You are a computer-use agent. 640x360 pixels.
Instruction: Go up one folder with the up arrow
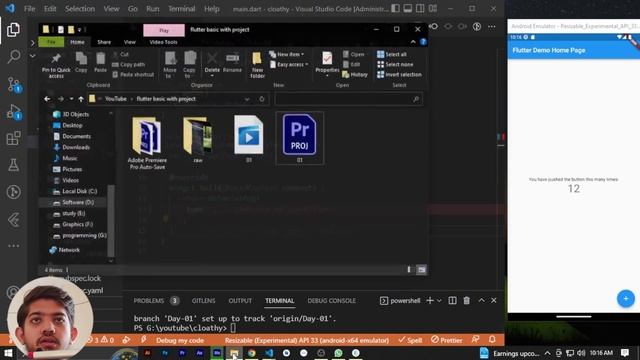81,99
